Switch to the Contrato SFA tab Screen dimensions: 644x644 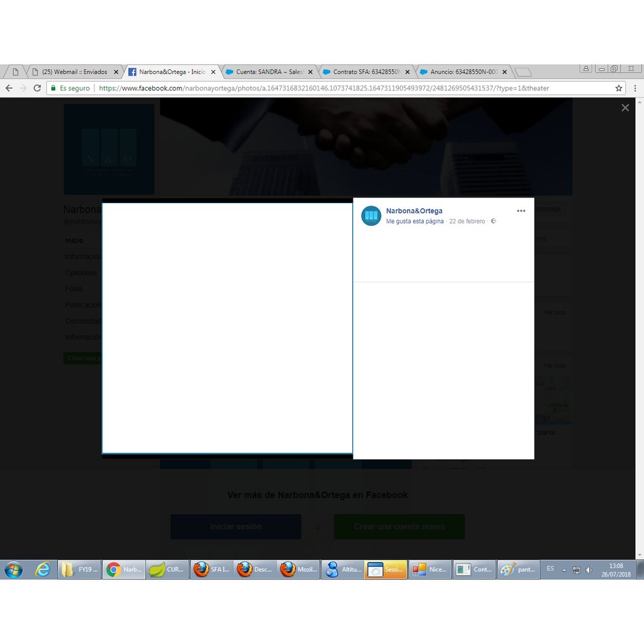click(365, 72)
